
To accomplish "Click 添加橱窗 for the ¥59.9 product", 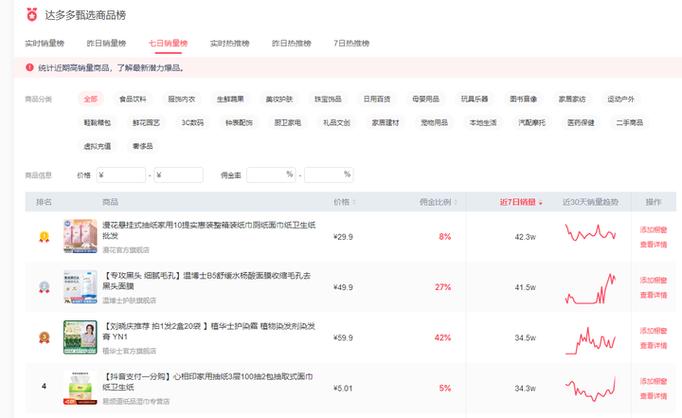I will [x=653, y=331].
